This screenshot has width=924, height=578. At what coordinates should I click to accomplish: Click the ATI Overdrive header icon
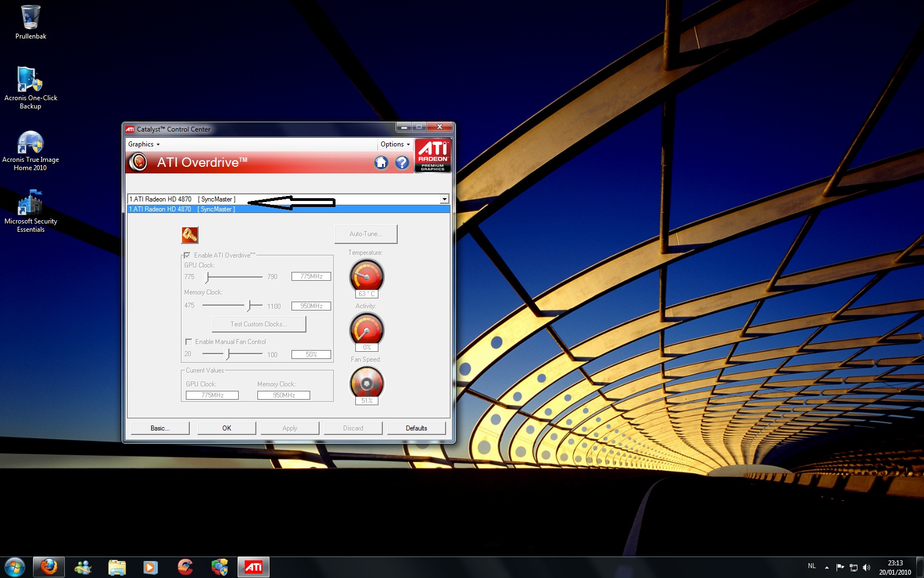pos(139,162)
